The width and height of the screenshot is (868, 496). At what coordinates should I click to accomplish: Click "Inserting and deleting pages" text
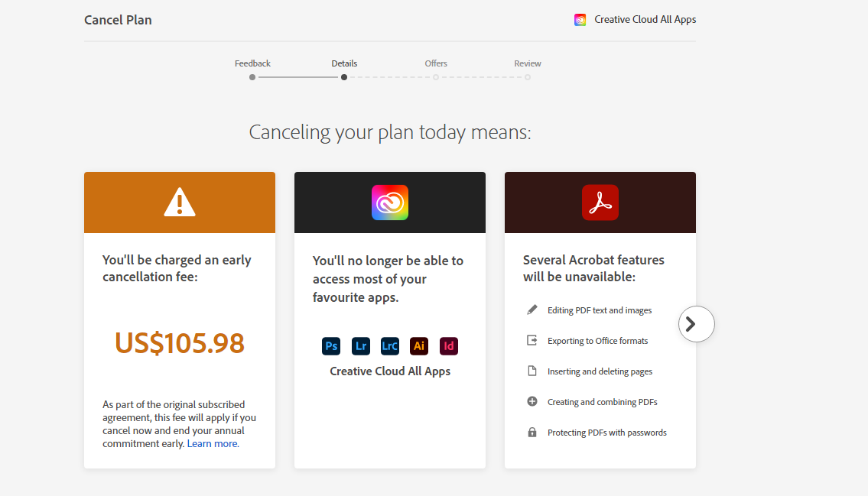pyautogui.click(x=600, y=371)
